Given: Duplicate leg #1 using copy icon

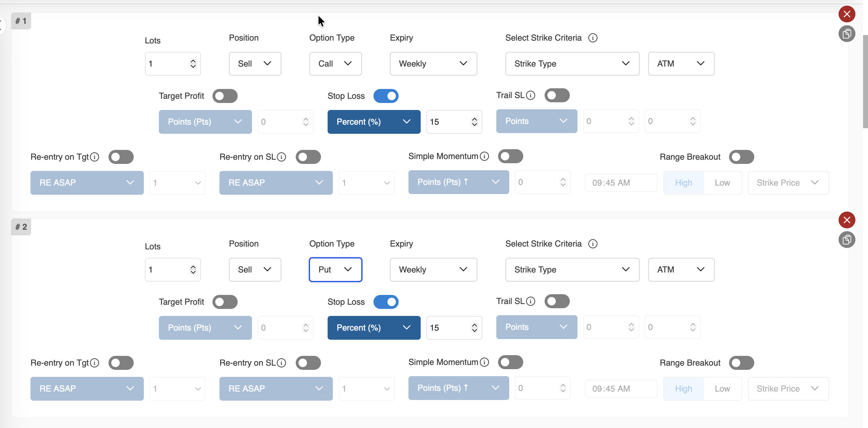Looking at the screenshot, I should [847, 34].
